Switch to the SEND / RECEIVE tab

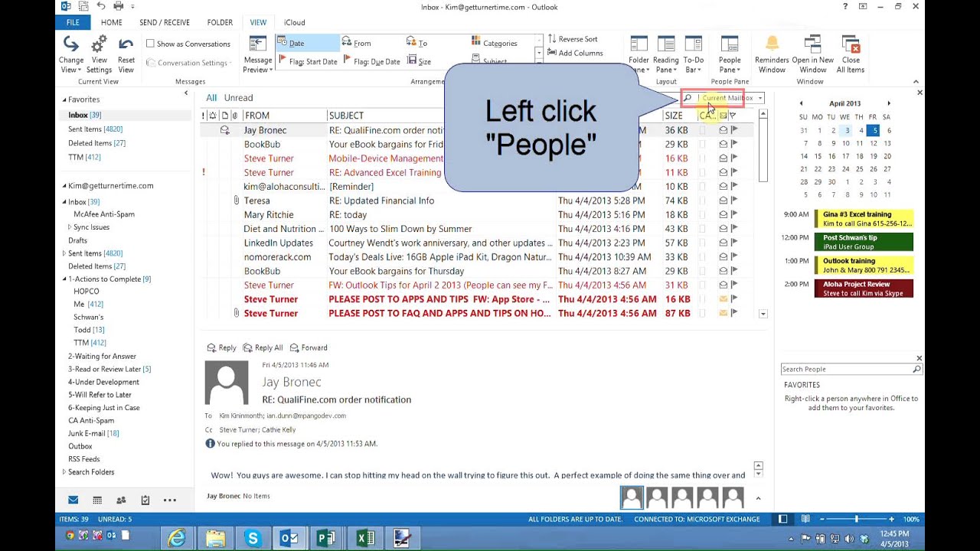point(165,22)
